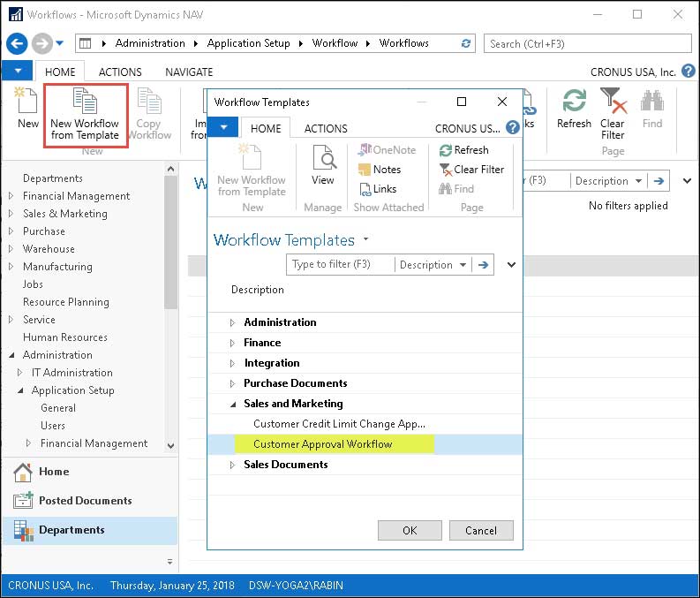Select Customer Approval Workflow template
The width and height of the screenshot is (700, 598).
322,444
